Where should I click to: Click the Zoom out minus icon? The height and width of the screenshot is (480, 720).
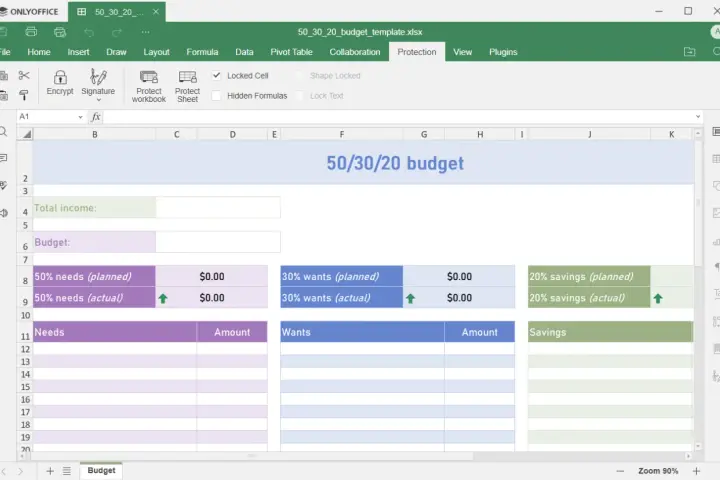(x=620, y=471)
